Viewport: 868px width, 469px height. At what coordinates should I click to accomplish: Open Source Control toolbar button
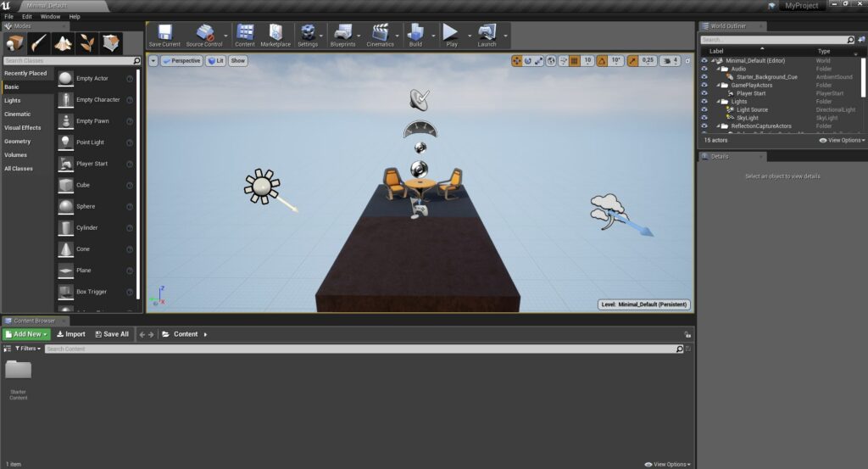point(203,36)
